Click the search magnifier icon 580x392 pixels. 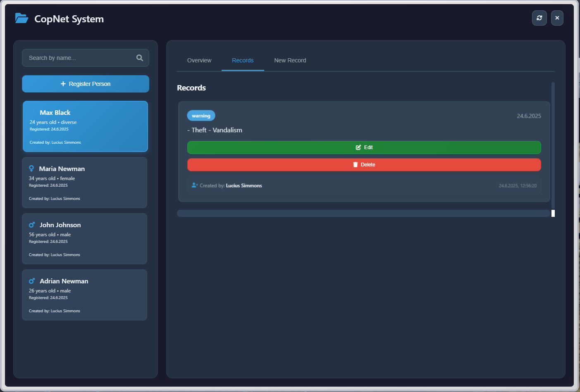(x=140, y=58)
